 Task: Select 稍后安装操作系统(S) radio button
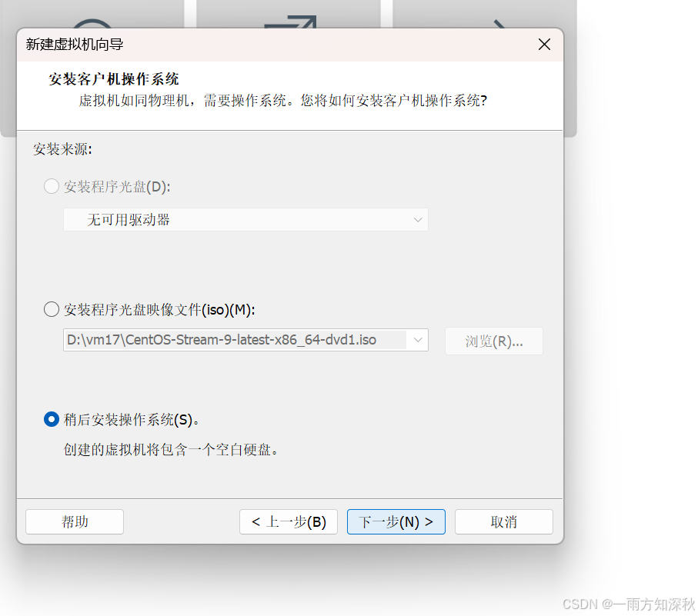[x=52, y=419]
